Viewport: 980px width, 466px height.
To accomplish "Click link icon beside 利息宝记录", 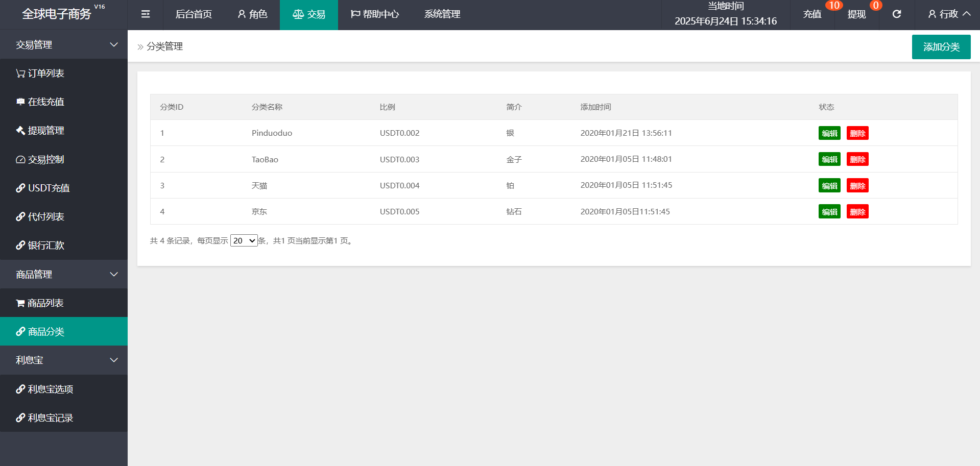I will (x=20, y=418).
